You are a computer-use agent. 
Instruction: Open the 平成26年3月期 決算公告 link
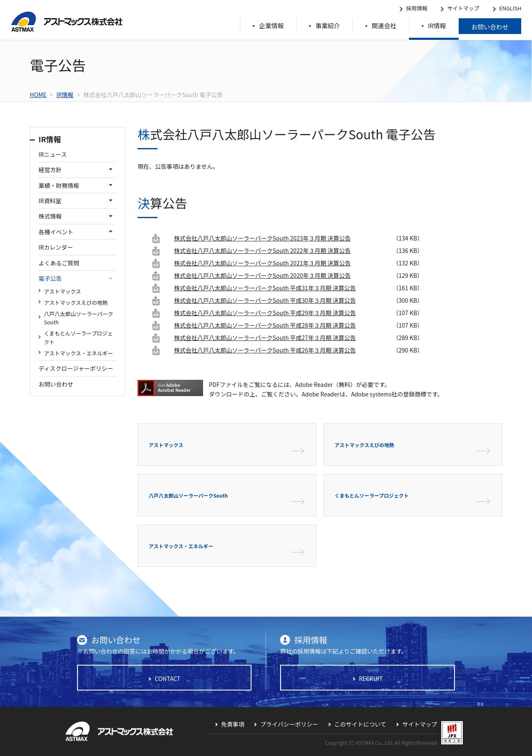(265, 350)
